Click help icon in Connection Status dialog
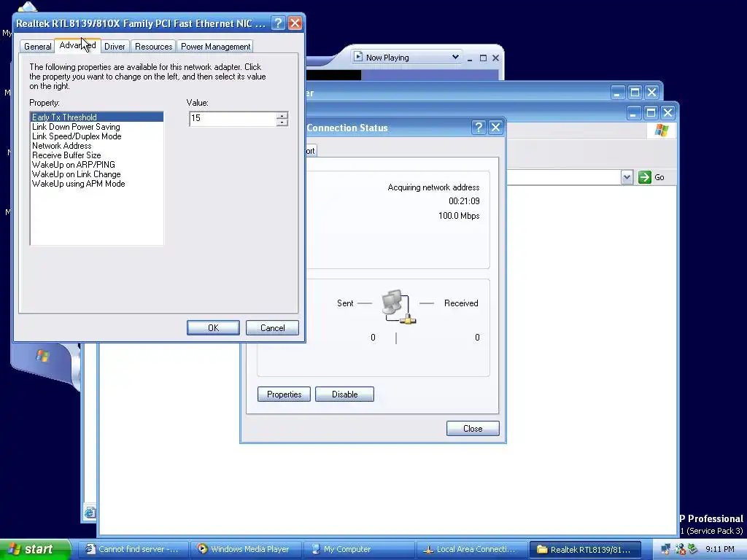Image resolution: width=747 pixels, height=560 pixels. (x=479, y=127)
